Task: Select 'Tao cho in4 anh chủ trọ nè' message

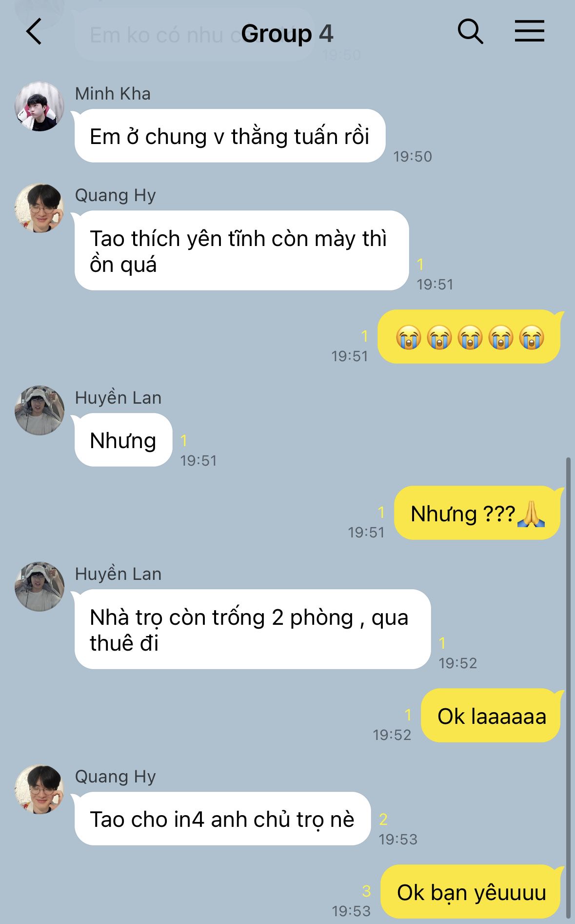Action: tap(222, 819)
